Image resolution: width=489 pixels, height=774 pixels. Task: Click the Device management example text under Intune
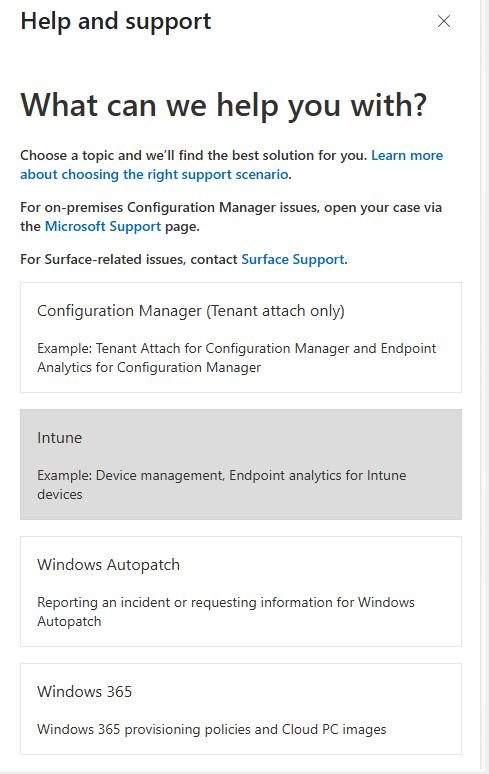[x=222, y=485]
